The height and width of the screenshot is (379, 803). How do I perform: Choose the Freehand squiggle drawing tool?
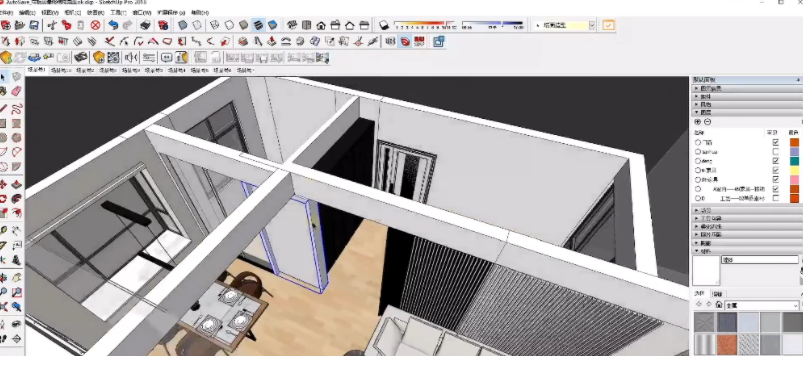(x=16, y=109)
